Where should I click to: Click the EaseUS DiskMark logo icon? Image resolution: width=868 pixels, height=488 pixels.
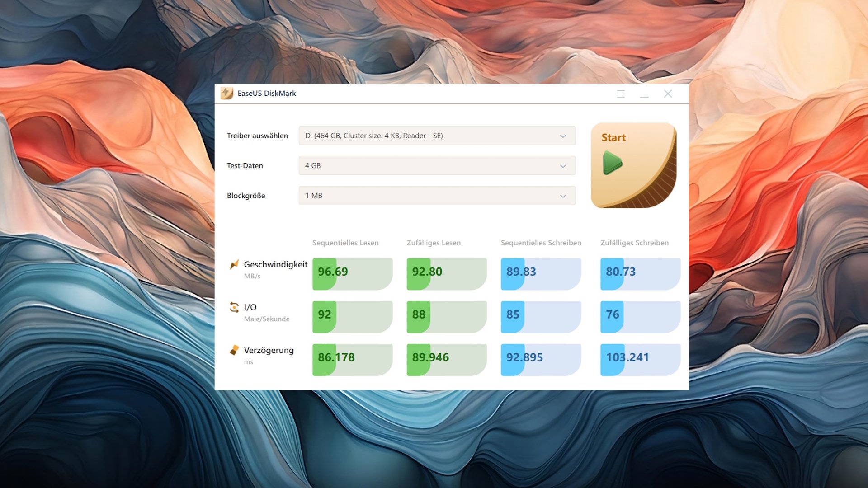tap(226, 94)
